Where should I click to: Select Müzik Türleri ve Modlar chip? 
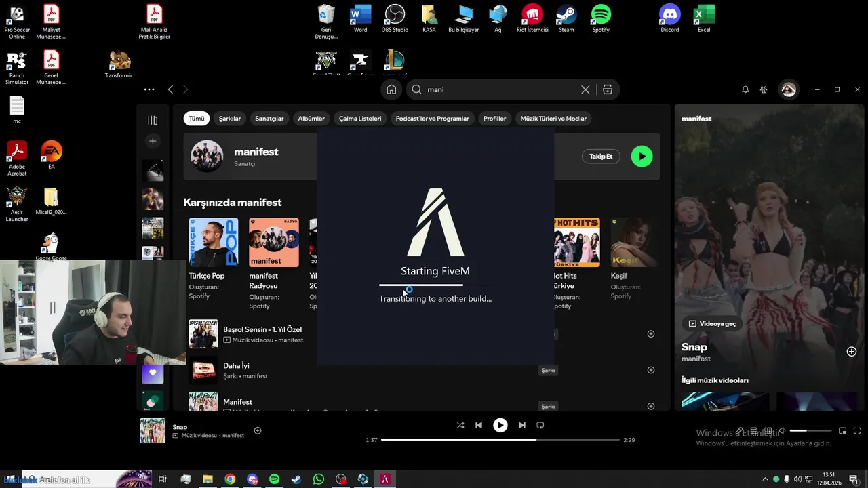[553, 119]
